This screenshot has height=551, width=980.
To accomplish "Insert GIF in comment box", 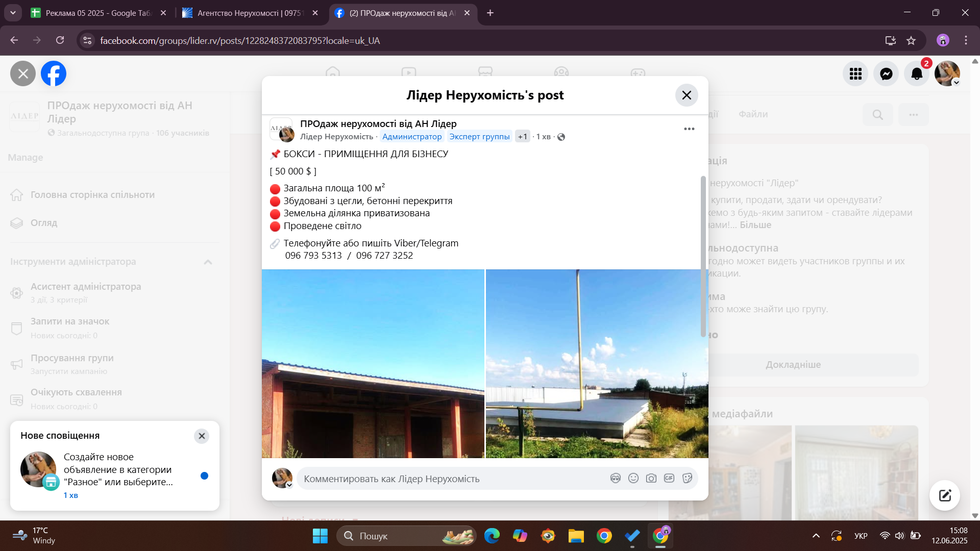I will 669,478.
